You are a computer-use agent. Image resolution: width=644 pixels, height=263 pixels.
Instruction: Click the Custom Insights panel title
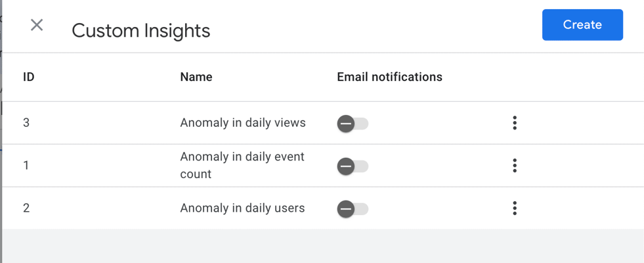[140, 30]
